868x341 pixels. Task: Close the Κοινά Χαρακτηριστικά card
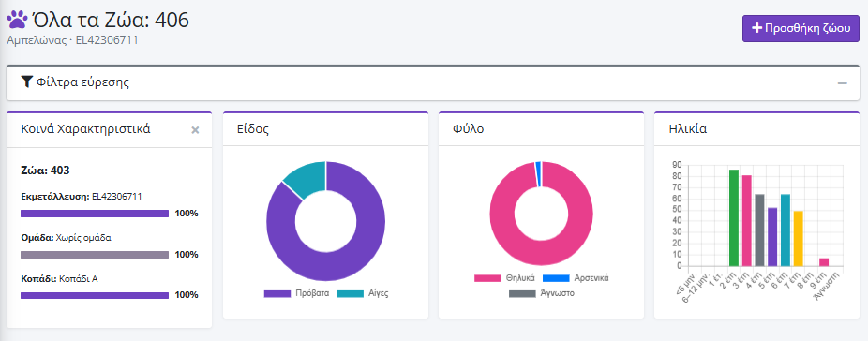click(x=195, y=130)
